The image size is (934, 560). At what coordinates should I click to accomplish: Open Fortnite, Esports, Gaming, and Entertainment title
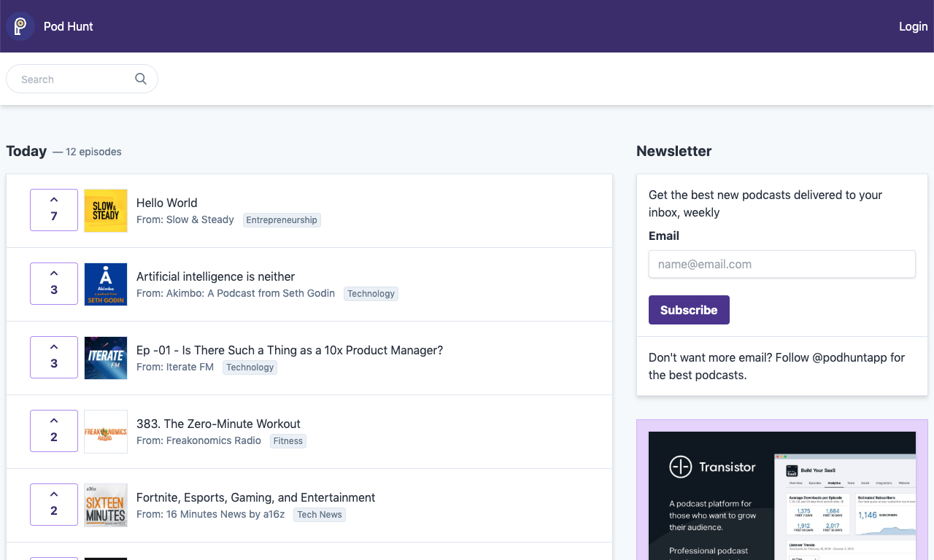256,497
